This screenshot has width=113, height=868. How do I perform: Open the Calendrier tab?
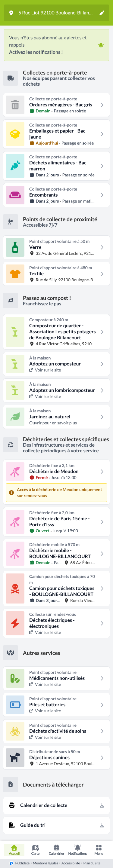[57, 849]
